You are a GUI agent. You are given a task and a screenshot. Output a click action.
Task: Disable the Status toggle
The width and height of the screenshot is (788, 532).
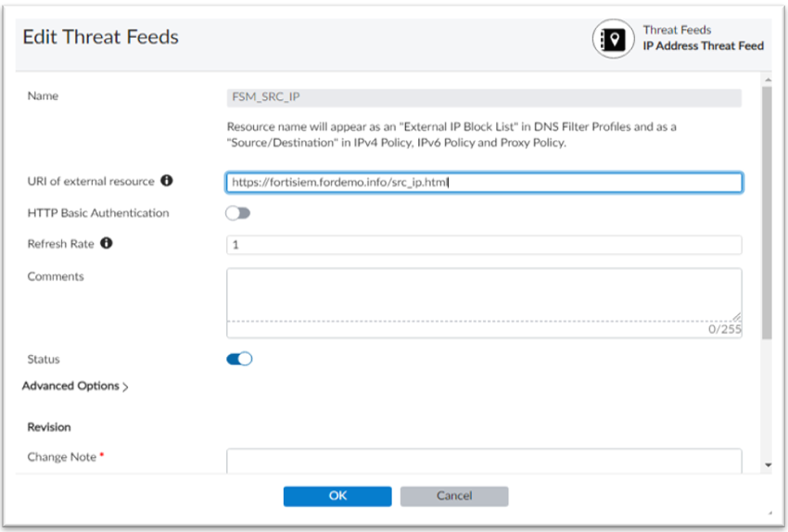tap(239, 360)
